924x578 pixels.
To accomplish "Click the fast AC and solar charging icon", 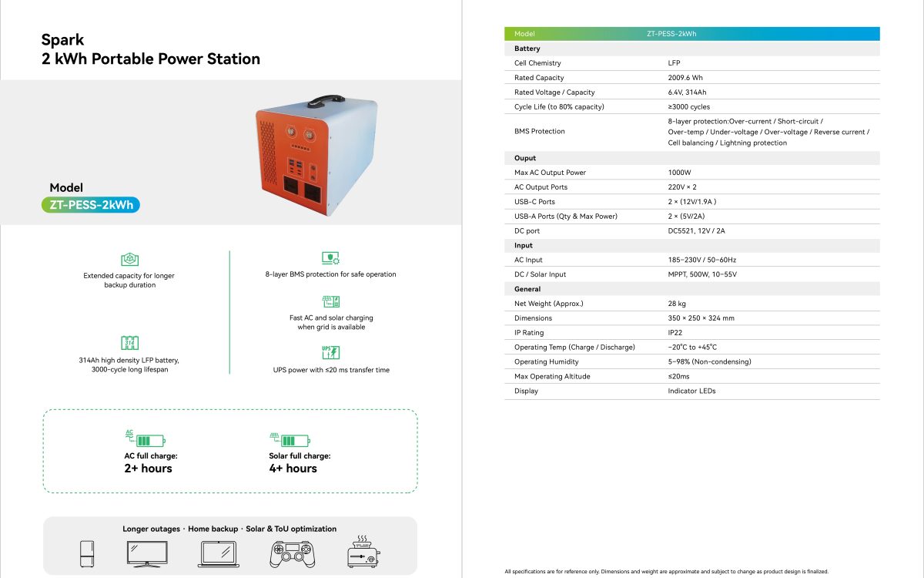I will click(x=330, y=301).
